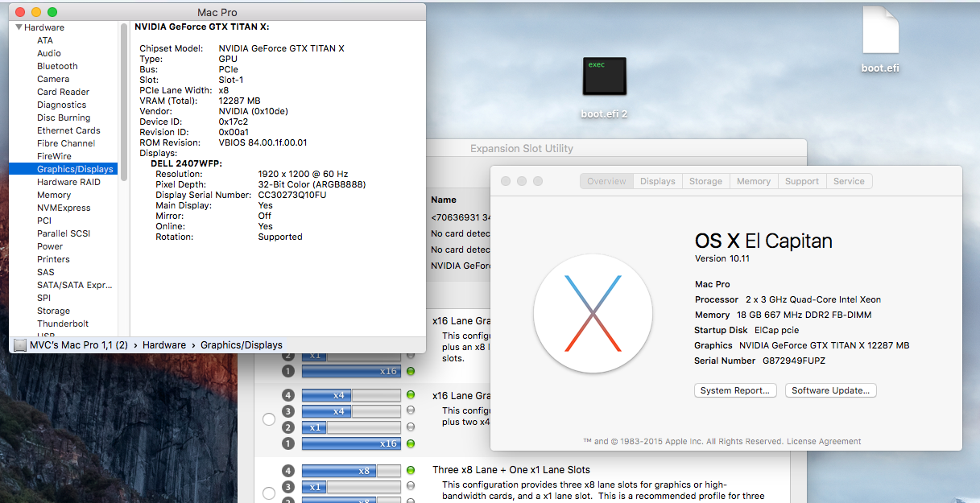This screenshot has width=980, height=503.
Task: Select Bluetooth in the Hardware list
Action: (57, 66)
